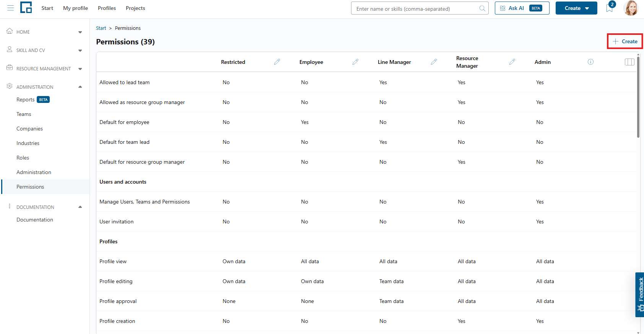Expand the SKILL AND CV section
Screen dimensions: 644x334
point(80,51)
